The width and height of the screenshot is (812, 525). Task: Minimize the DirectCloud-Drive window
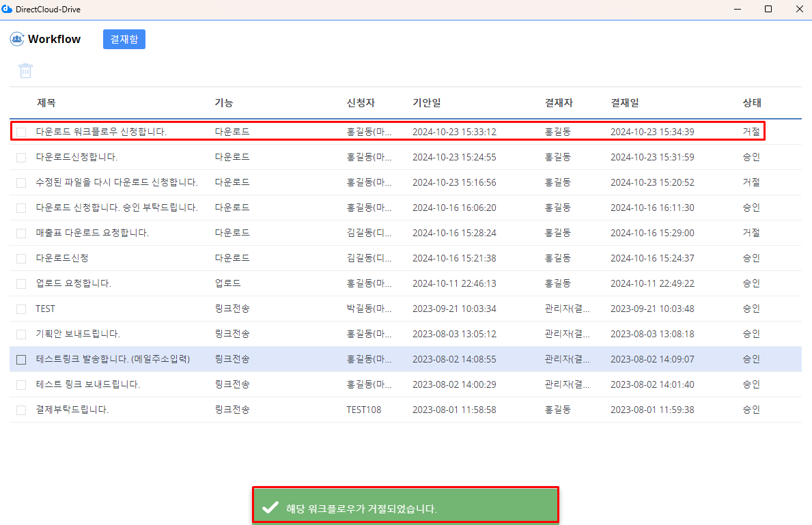pyautogui.click(x=738, y=10)
